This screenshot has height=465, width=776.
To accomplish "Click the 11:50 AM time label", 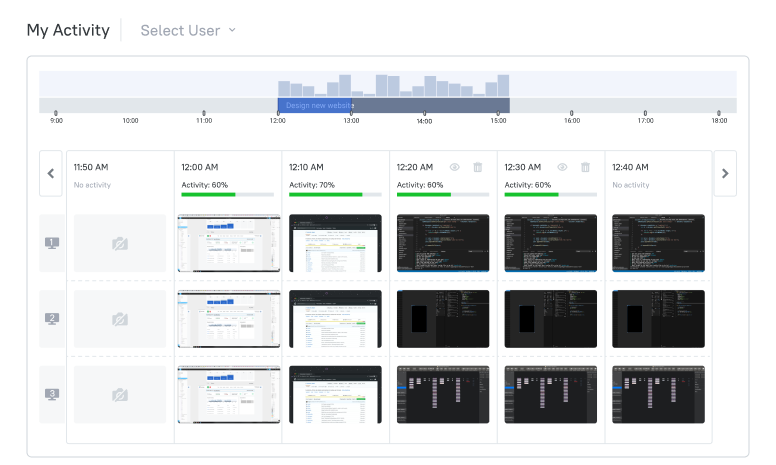I will [91, 167].
